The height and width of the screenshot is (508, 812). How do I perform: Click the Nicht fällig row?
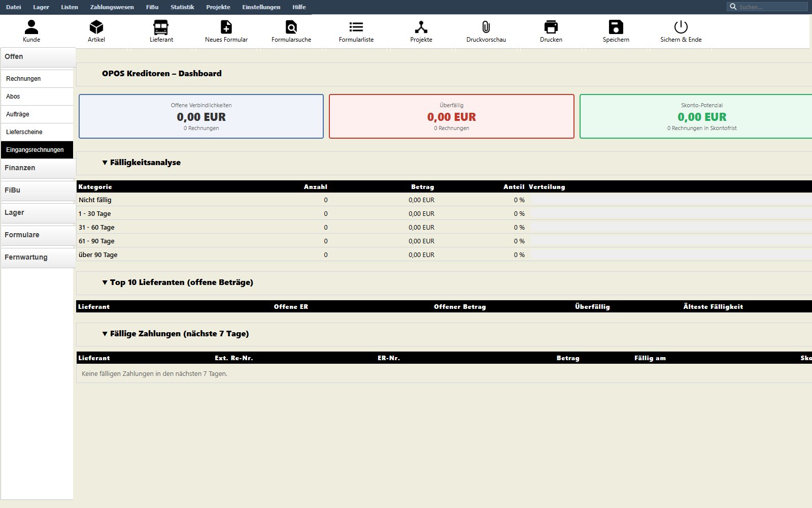pos(444,200)
